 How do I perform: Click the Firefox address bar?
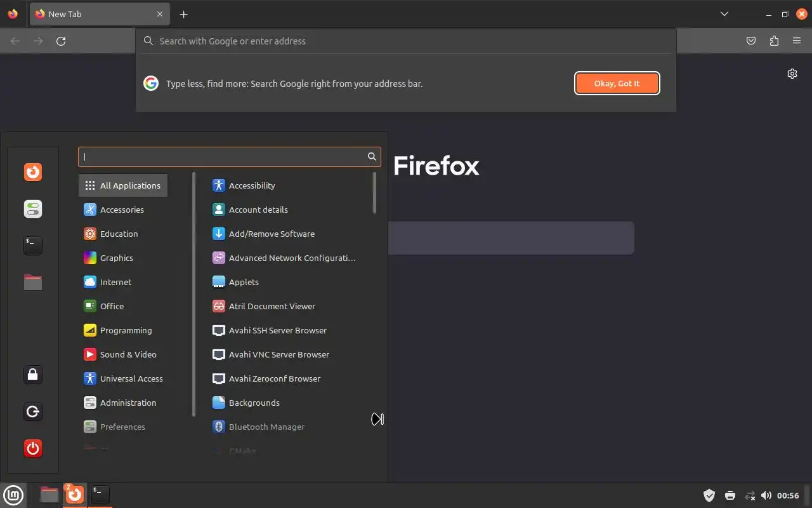[x=406, y=41]
